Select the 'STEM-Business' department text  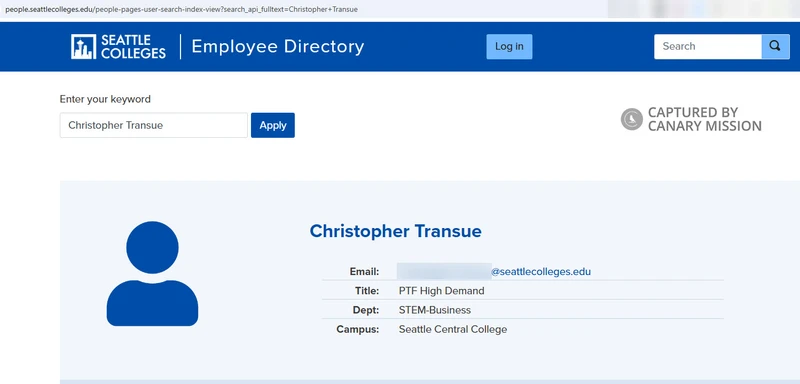click(x=435, y=310)
